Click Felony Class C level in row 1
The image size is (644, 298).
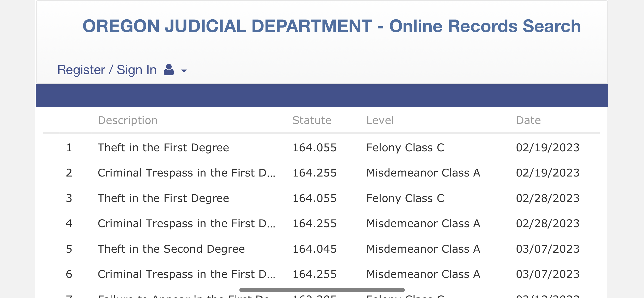[x=405, y=147]
